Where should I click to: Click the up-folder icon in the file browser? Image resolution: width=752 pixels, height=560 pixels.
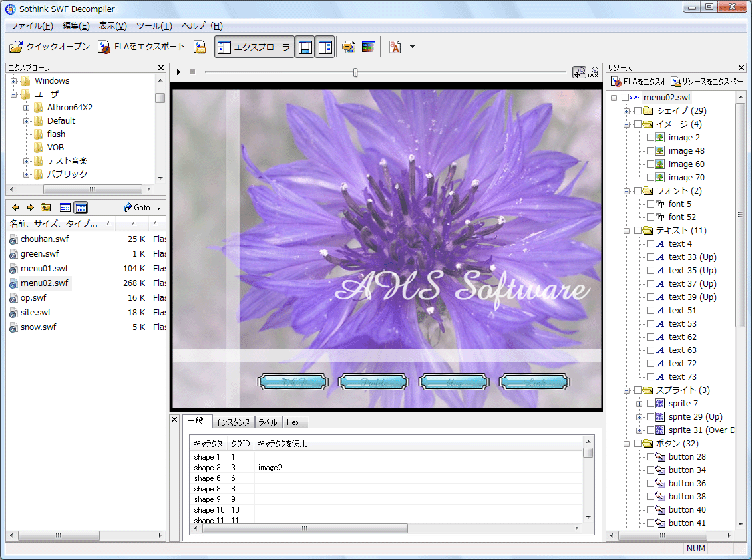(x=45, y=207)
